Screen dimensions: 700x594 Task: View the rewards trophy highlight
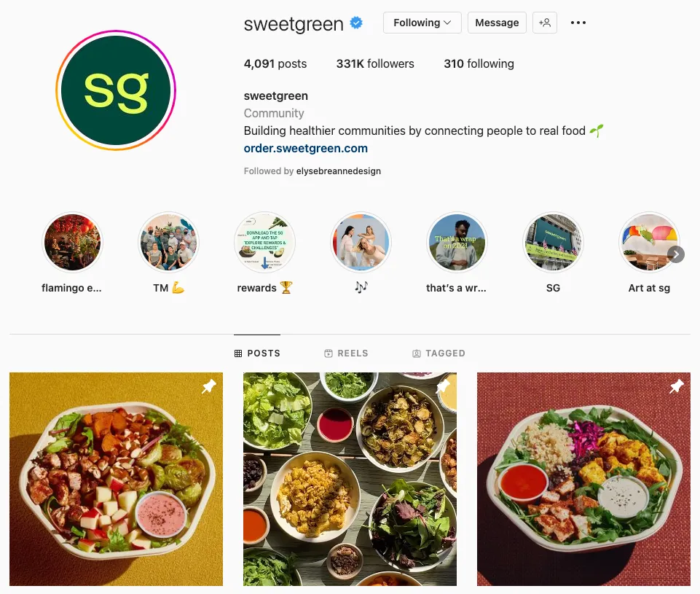(x=264, y=243)
